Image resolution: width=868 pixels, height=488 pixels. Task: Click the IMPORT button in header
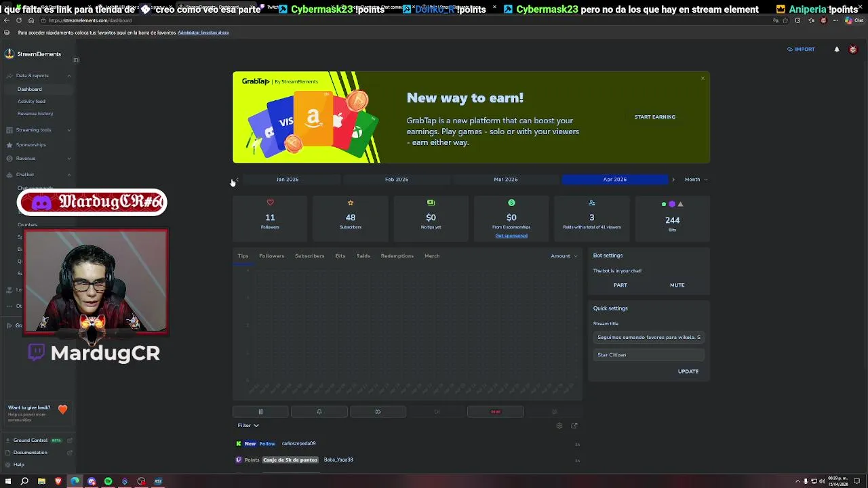(x=802, y=49)
